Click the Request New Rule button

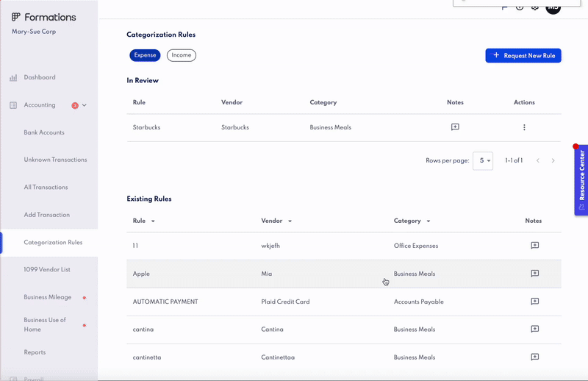523,56
